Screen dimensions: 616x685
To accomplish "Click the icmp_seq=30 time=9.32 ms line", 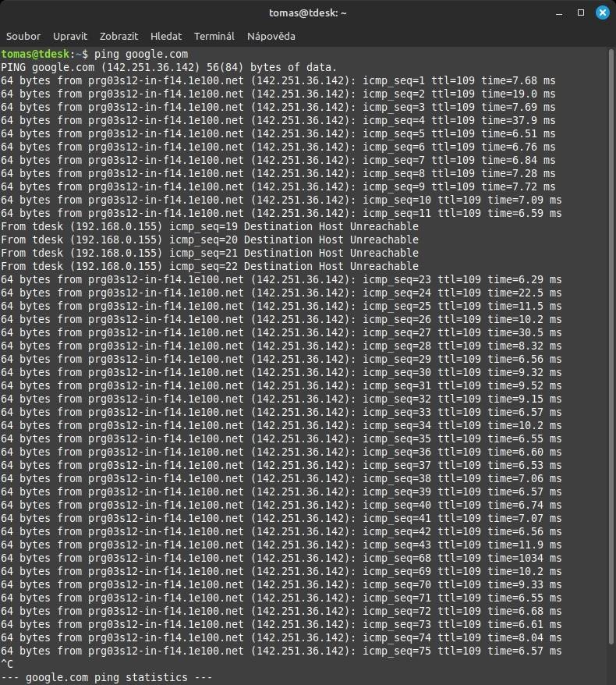I will pos(281,372).
